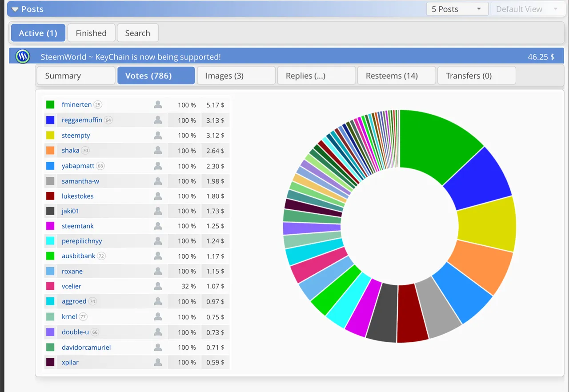Collapse the Posts panel with triangle arrow
This screenshot has width=569, height=392.
point(15,9)
